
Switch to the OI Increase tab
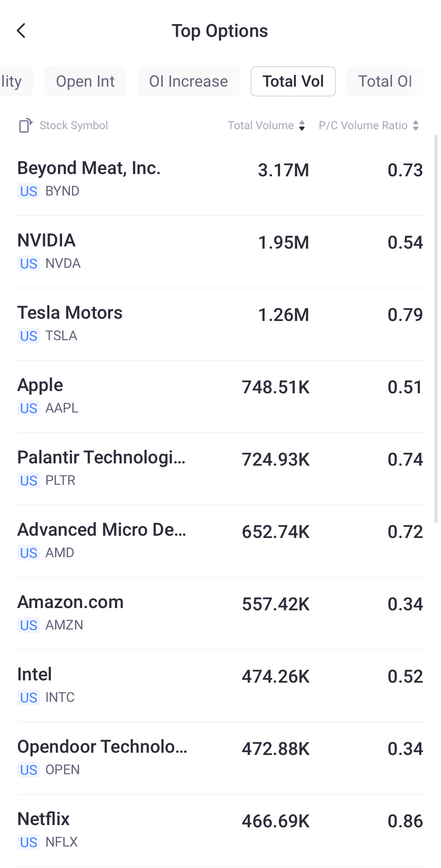point(188,81)
